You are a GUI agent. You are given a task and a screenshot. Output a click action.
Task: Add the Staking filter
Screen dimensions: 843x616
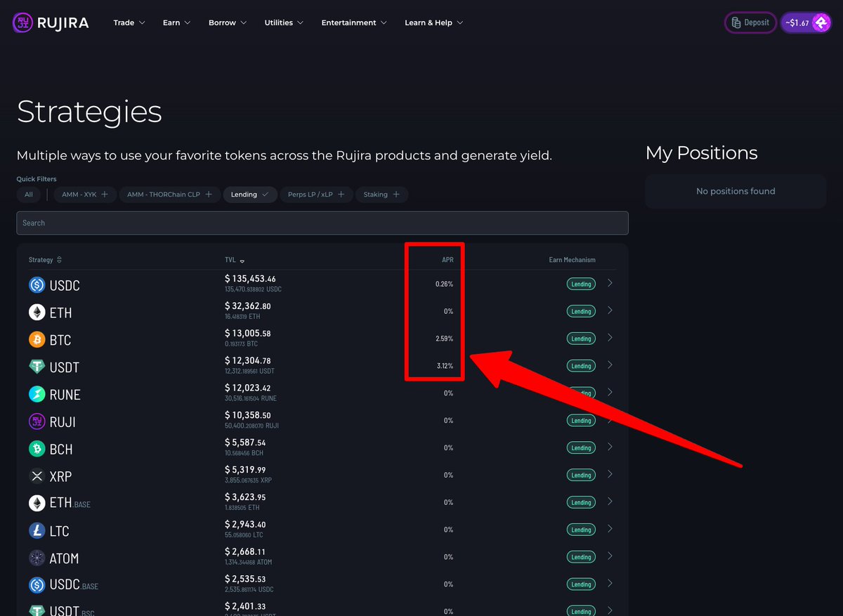coord(381,195)
